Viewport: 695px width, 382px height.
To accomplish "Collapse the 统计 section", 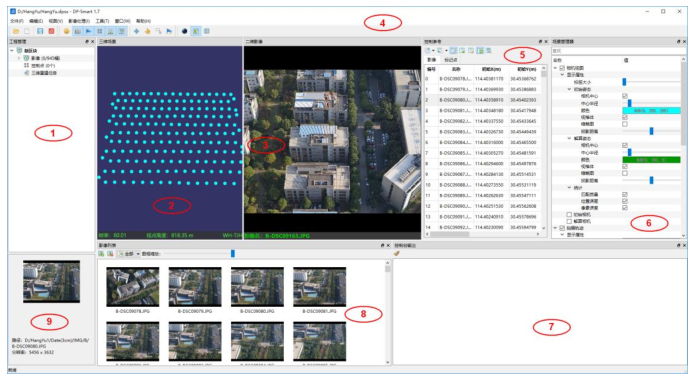I will 570,187.
